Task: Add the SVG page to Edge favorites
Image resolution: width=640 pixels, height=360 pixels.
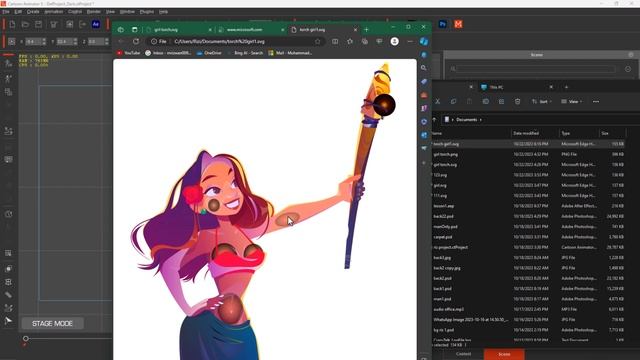Action: [x=318, y=41]
